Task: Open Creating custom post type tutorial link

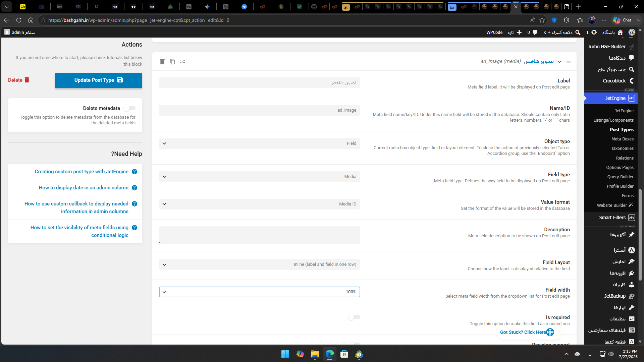Action: click(82, 172)
